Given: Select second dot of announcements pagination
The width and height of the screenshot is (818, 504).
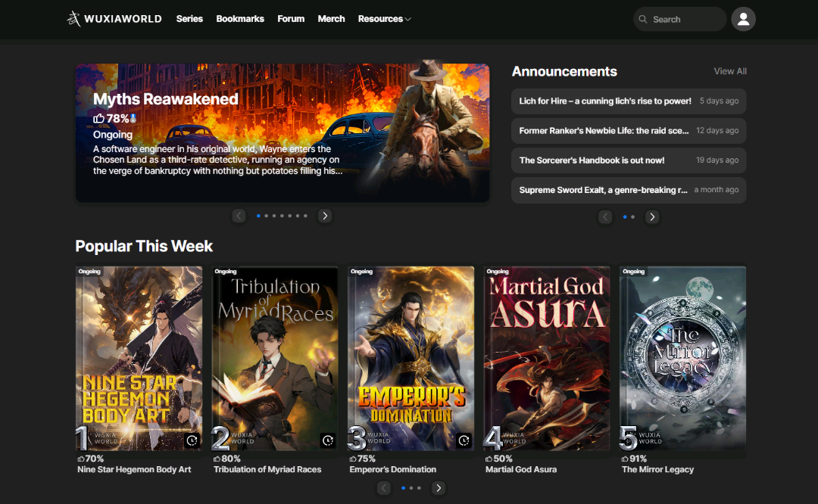Looking at the screenshot, I should point(632,217).
